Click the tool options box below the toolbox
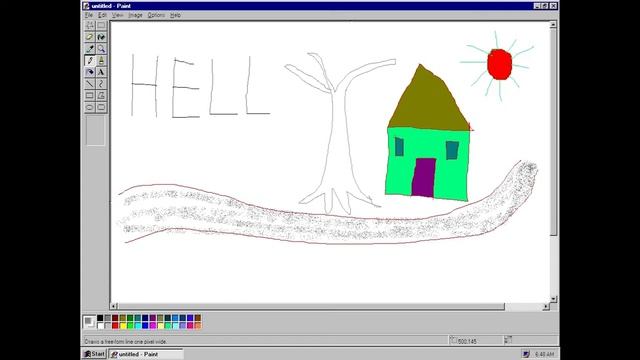Screen dimensions: 640x360 (x=96, y=130)
